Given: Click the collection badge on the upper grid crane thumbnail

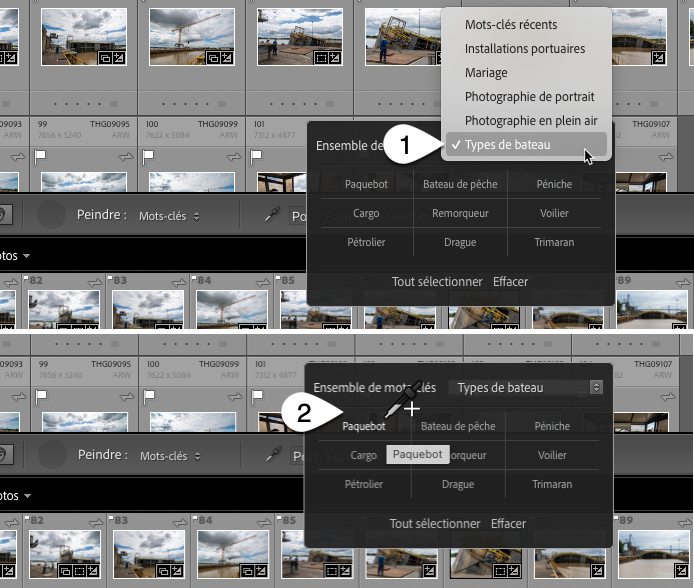Looking at the screenshot, I should (x=213, y=58).
